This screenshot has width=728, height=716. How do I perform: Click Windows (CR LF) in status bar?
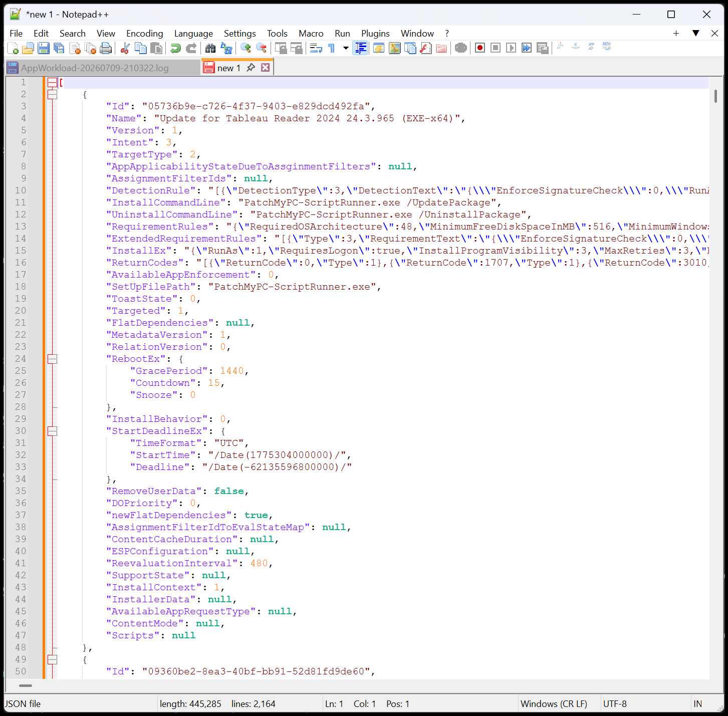(554, 703)
